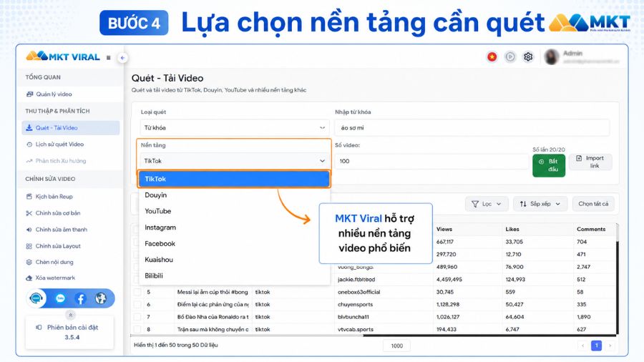Open the play tutorial icon in header
The image size is (644, 362).
coord(509,57)
